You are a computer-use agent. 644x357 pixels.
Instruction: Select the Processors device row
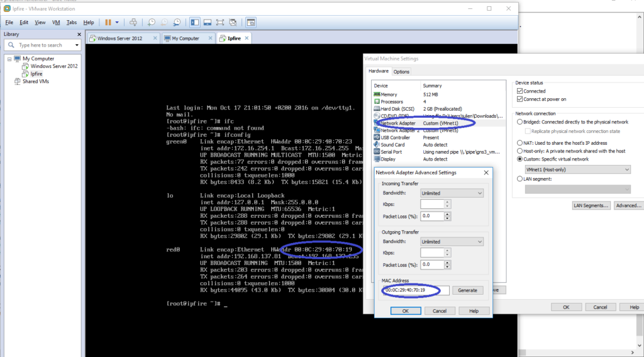pyautogui.click(x=438, y=101)
